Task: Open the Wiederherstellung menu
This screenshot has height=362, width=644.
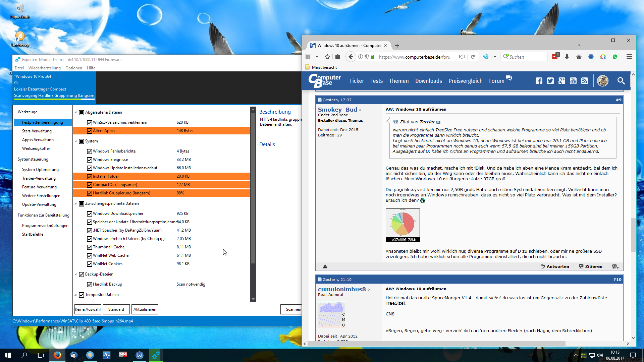Action: coord(45,68)
